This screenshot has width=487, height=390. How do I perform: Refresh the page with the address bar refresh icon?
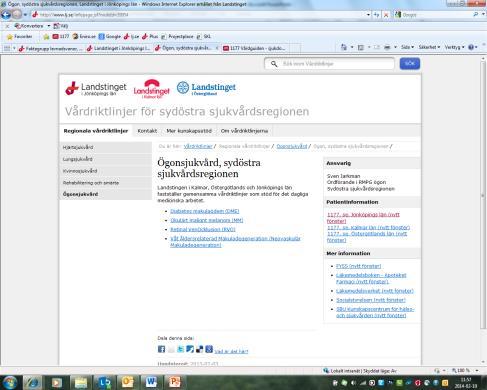pyautogui.click(x=376, y=15)
